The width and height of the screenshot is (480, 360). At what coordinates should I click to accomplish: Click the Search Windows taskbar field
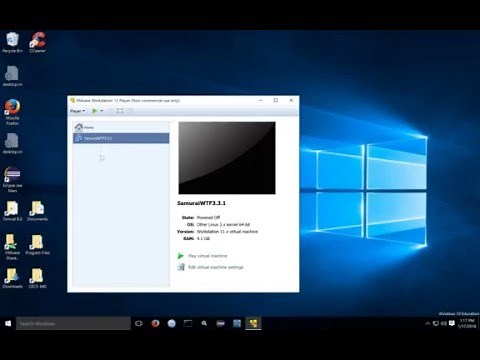coord(73,323)
